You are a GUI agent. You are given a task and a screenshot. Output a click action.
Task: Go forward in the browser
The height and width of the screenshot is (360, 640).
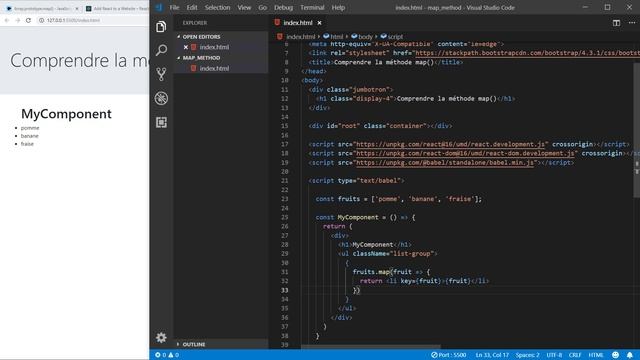(18, 20)
